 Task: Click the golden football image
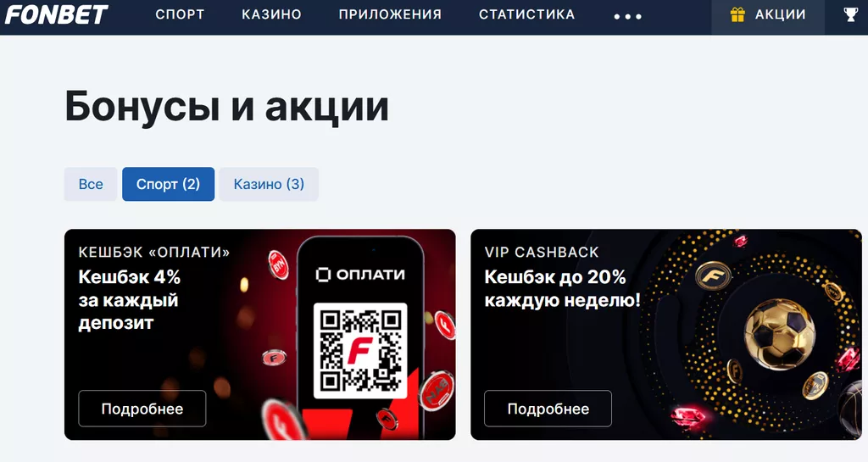click(x=780, y=331)
